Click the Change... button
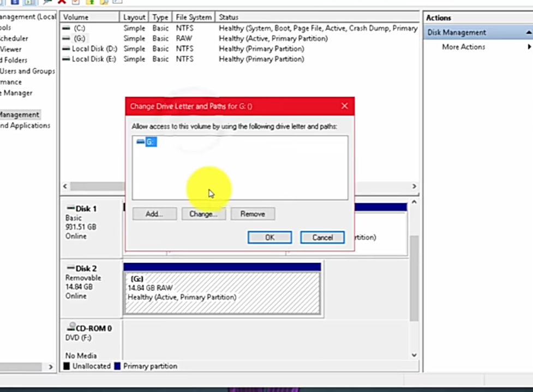This screenshot has width=533, height=392. pos(203,214)
